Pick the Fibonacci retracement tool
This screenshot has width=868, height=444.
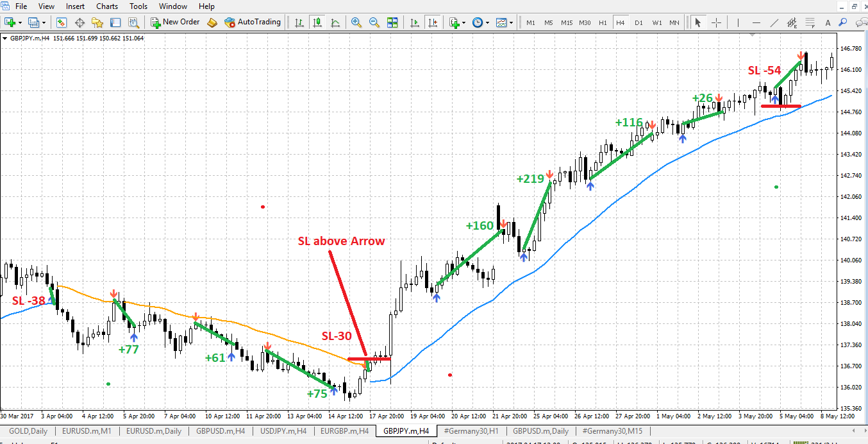[811, 22]
